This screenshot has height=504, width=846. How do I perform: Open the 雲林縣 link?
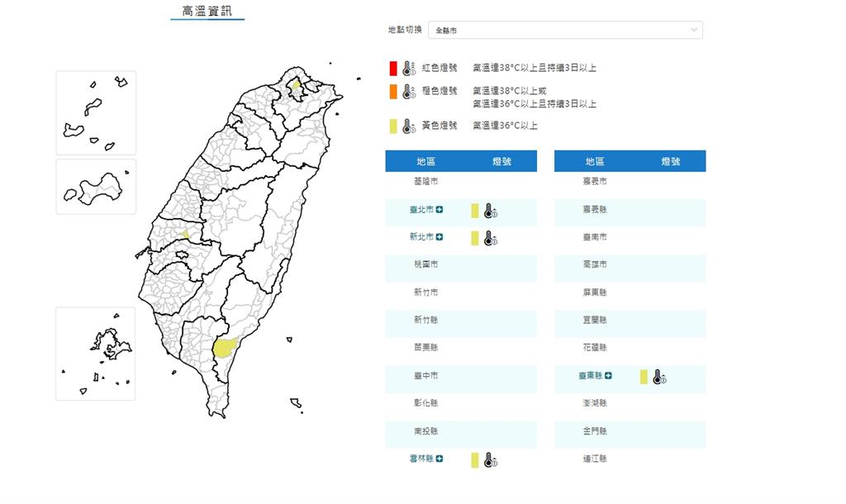[421, 459]
